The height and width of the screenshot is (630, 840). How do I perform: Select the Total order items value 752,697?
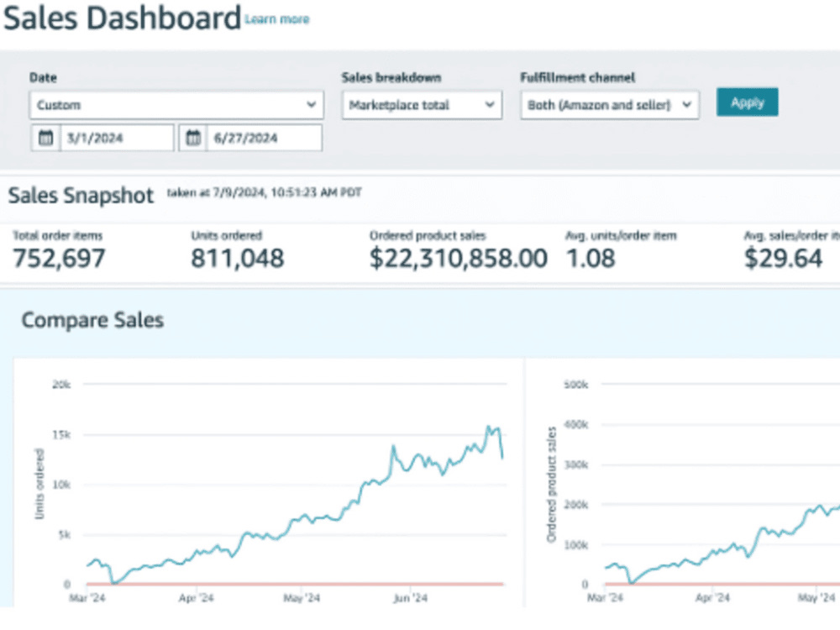[59, 258]
